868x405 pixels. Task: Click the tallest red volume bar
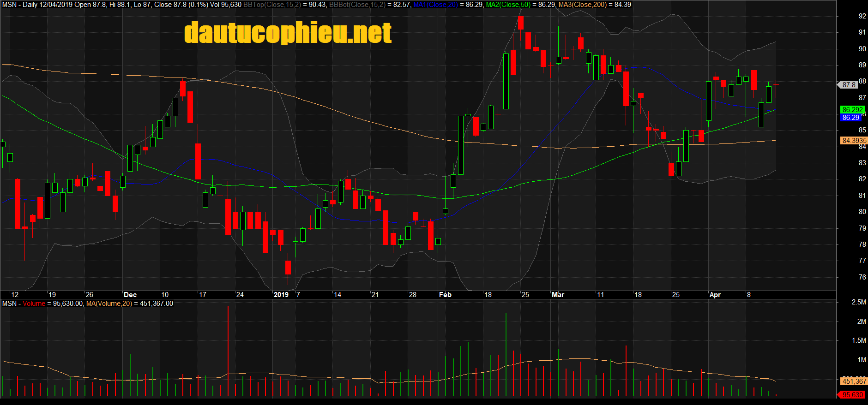coord(228,351)
